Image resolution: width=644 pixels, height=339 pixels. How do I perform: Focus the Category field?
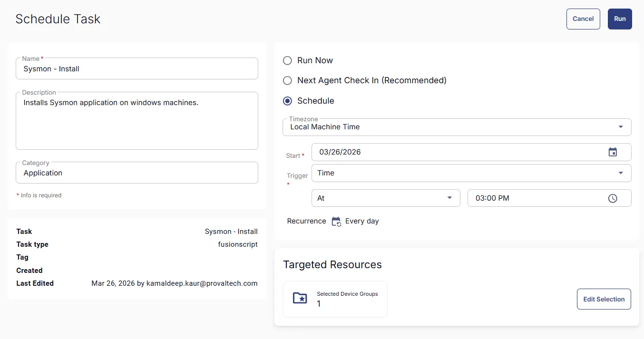tap(137, 173)
